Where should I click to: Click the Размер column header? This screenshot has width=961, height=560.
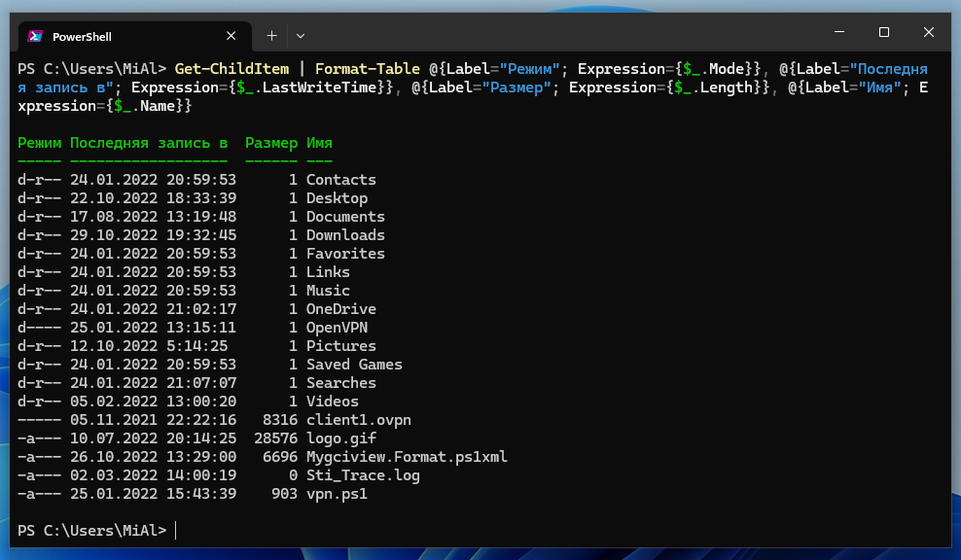(271, 143)
